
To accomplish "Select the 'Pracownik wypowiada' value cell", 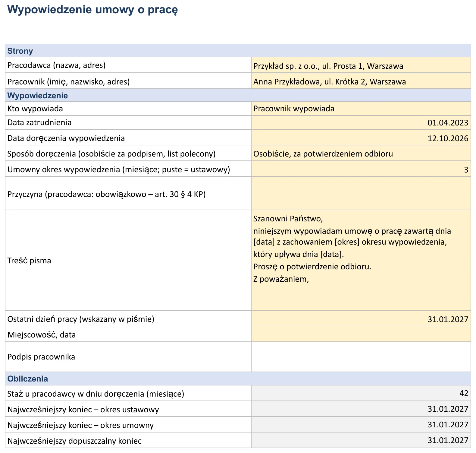I will coord(361,109).
